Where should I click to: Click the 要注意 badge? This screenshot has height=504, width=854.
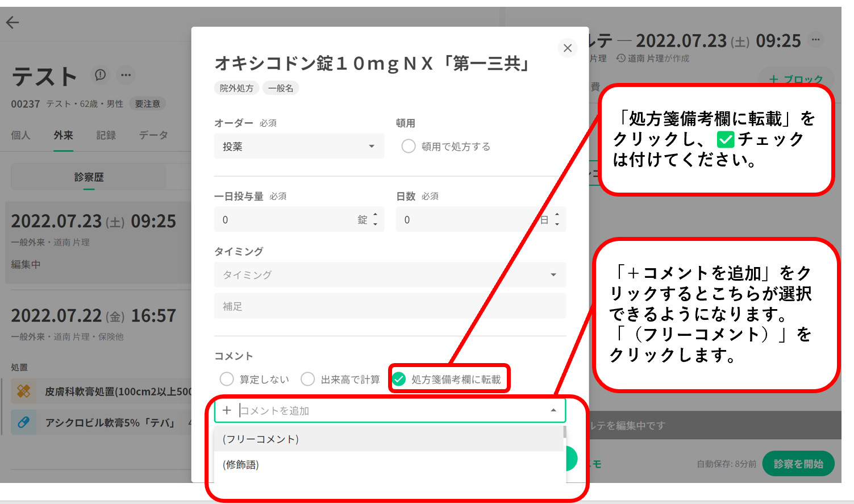pos(148,104)
